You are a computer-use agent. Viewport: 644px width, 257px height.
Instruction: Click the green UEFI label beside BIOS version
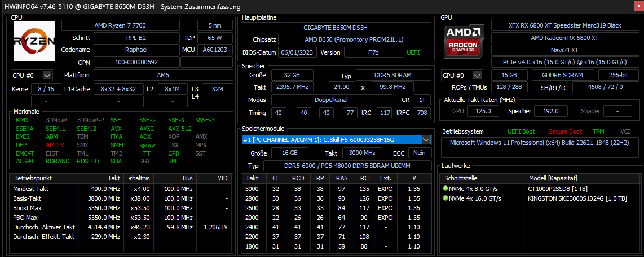click(x=413, y=53)
